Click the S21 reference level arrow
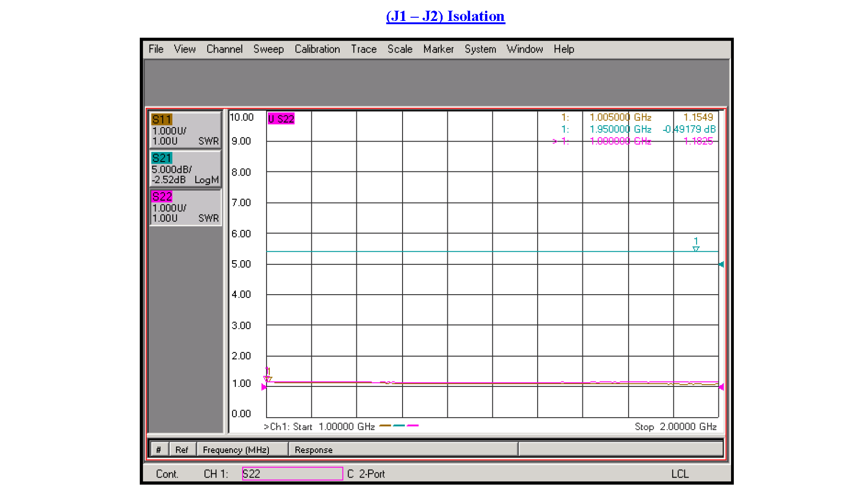 [721, 264]
